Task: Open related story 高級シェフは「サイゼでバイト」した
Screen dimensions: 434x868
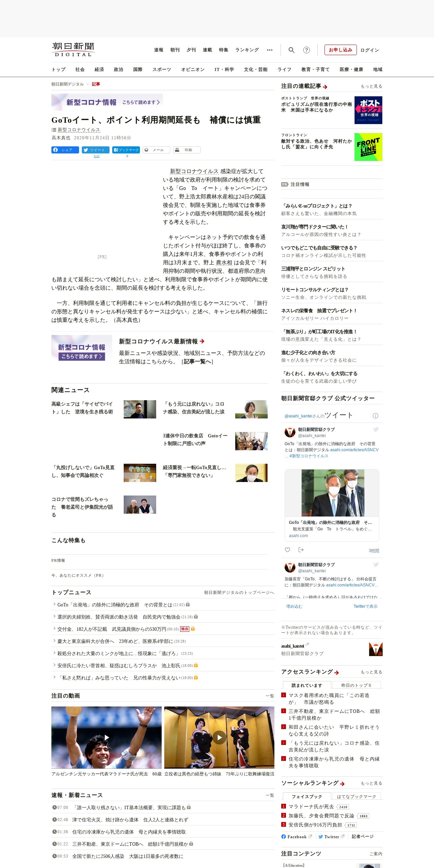Action: click(82, 408)
